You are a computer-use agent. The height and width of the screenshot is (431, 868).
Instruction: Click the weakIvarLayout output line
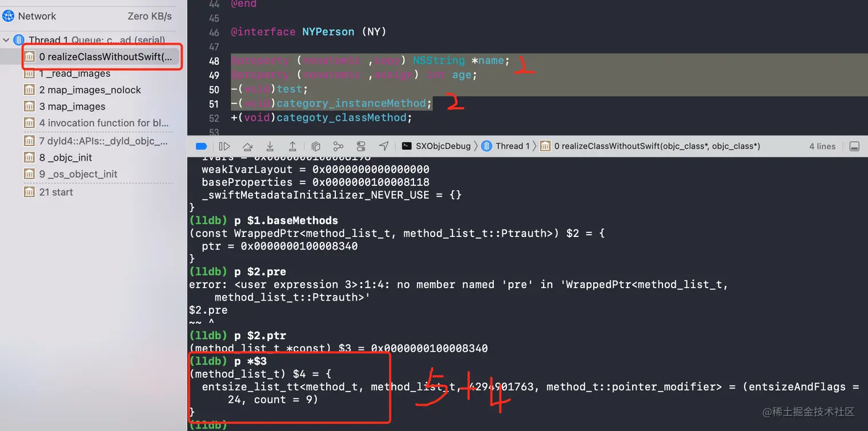[x=315, y=170]
